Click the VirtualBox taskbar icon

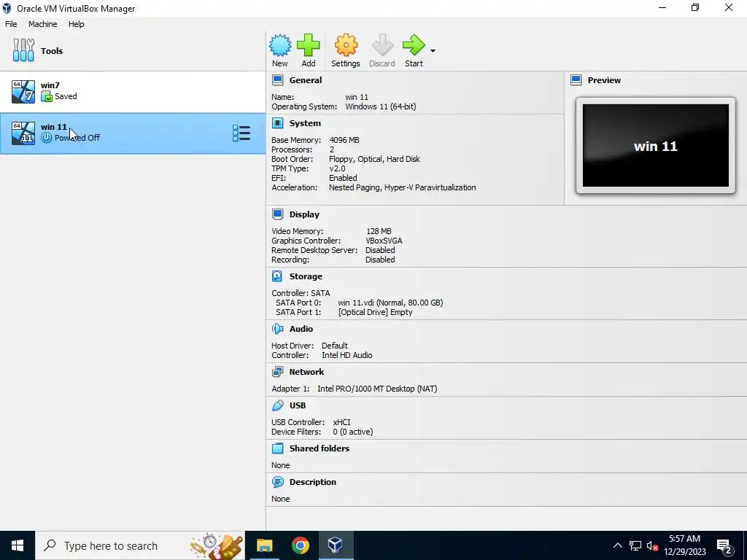click(336, 545)
